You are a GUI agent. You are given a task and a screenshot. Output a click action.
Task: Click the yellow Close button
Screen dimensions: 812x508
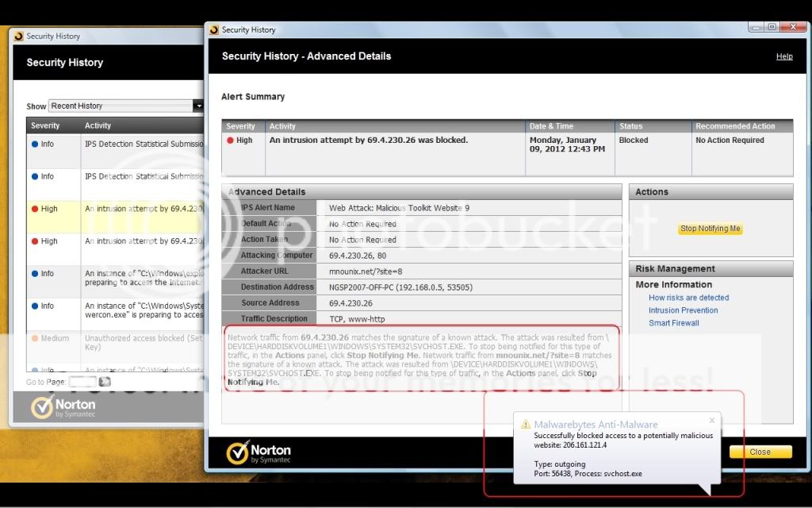tap(760, 452)
